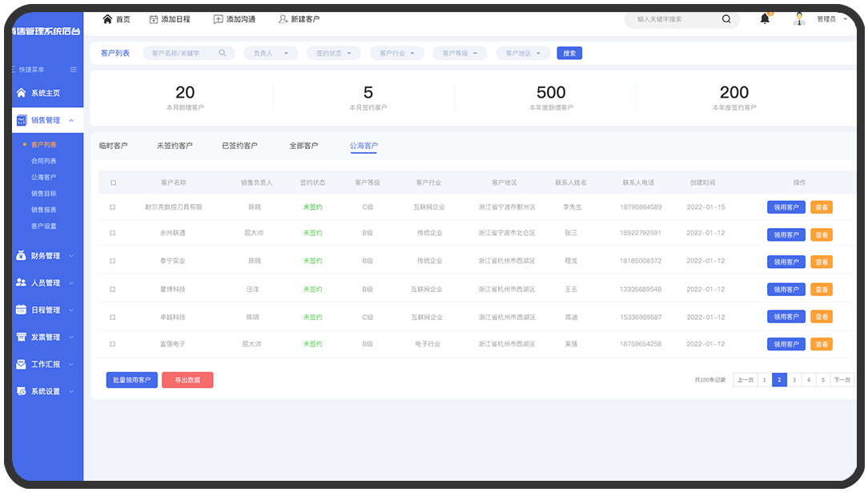Viewport: 868px width, 492px height.
Task: Click the 新建客户 person icon
Action: click(283, 19)
